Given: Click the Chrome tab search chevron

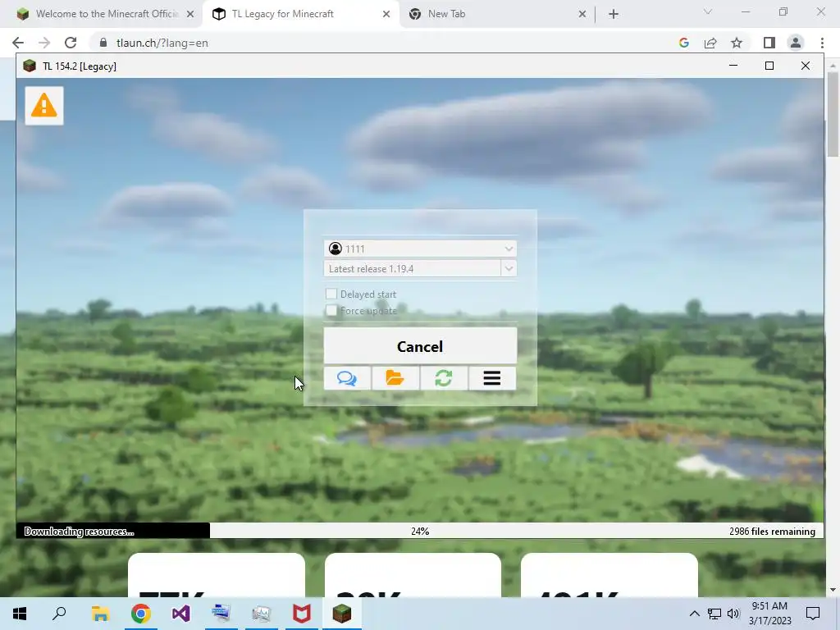Looking at the screenshot, I should click(x=708, y=11).
